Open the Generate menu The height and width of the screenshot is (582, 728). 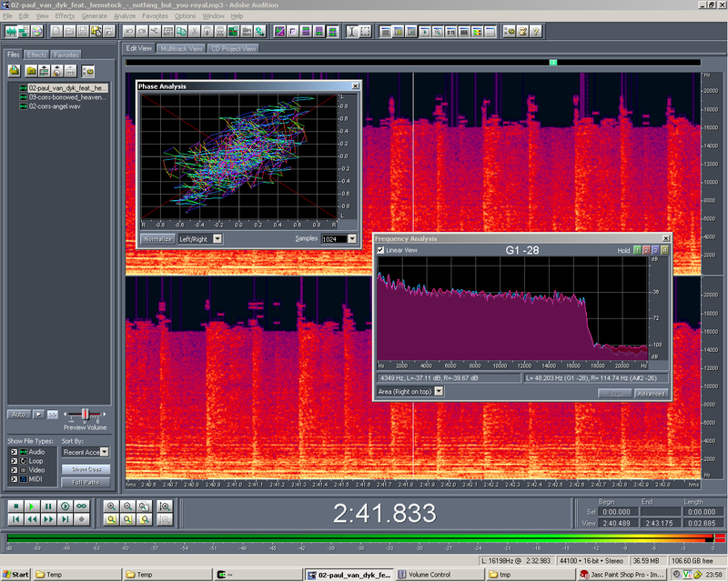pyautogui.click(x=94, y=15)
